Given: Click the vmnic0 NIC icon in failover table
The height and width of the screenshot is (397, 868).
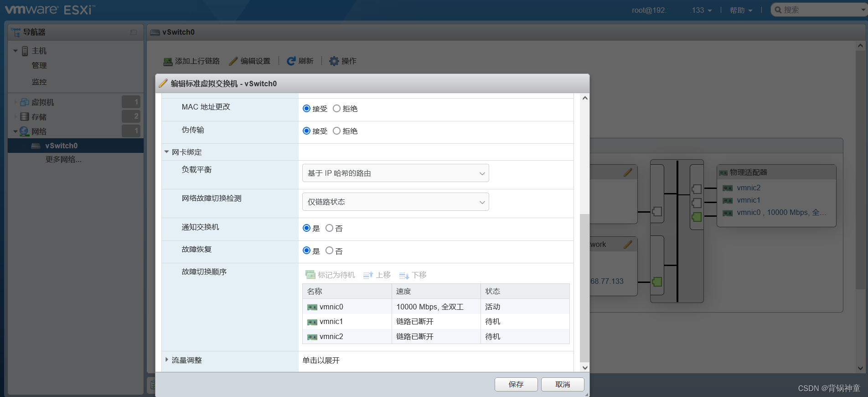Looking at the screenshot, I should (312, 307).
